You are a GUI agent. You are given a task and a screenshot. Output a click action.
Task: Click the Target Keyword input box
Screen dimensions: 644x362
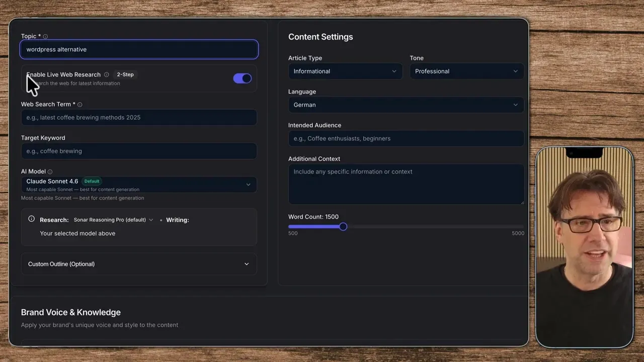[139, 151]
